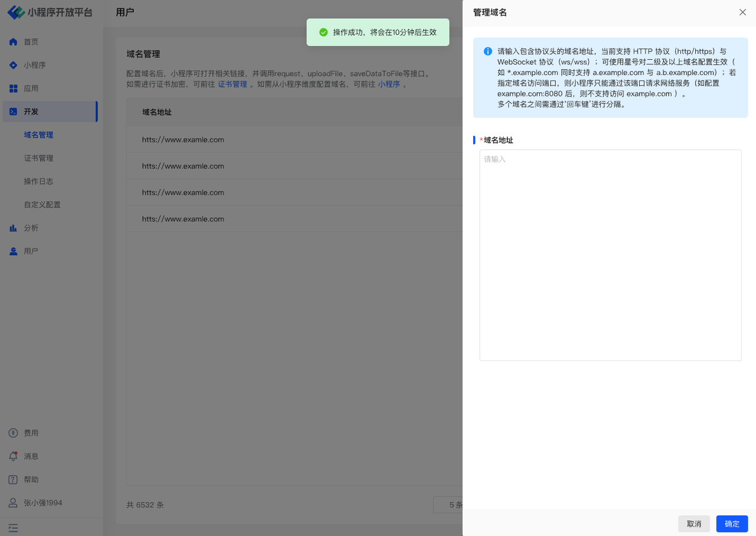Click the 小程序 diamond icon
This screenshot has width=756, height=536.
13,65
